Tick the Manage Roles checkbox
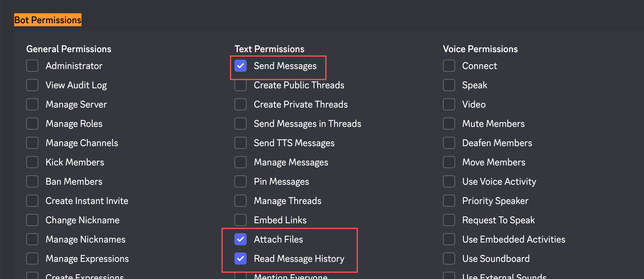 click(32, 124)
